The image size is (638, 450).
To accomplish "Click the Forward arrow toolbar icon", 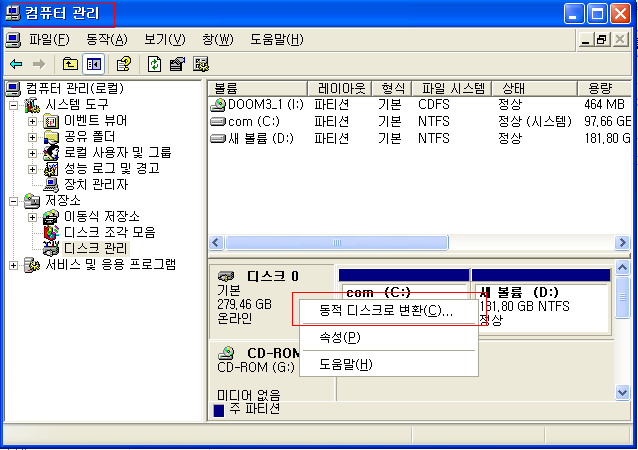I will (x=39, y=64).
